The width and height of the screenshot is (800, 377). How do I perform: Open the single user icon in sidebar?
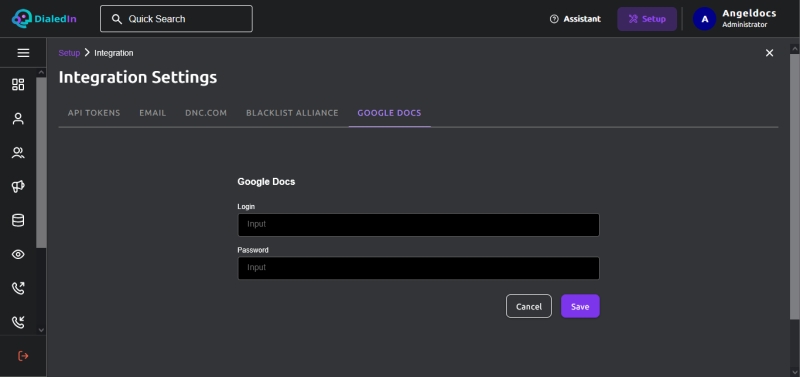tap(18, 119)
